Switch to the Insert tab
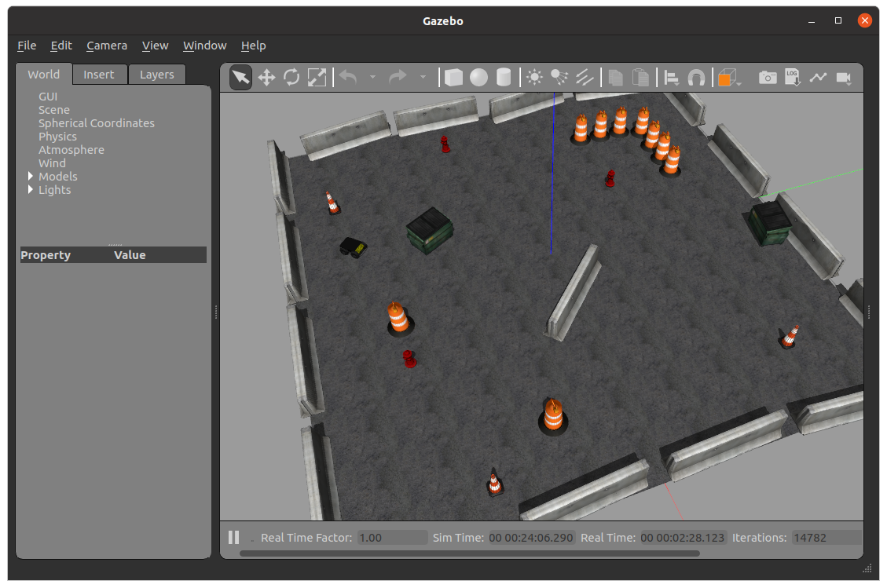Viewport: 887px width, 588px height. 99,75
